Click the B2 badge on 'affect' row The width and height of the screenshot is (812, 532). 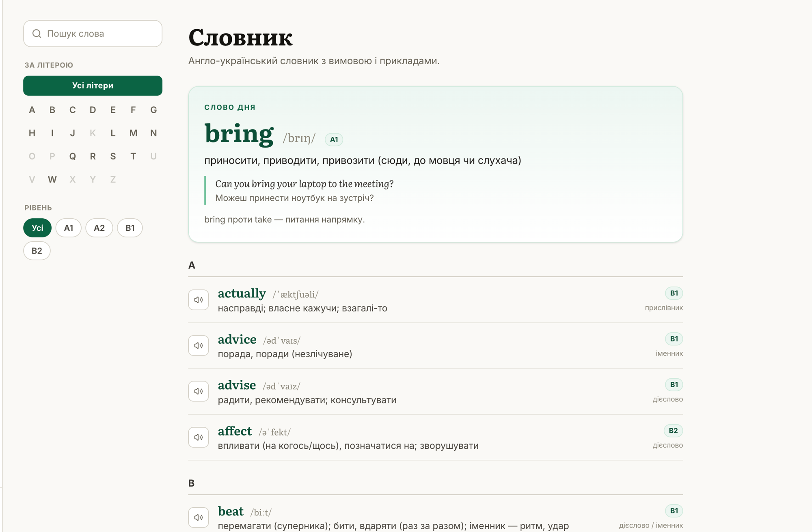tap(673, 431)
